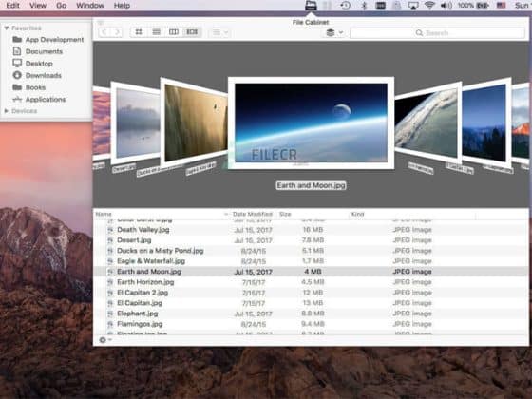
Task: Expand the Devices section
Action: [6, 111]
